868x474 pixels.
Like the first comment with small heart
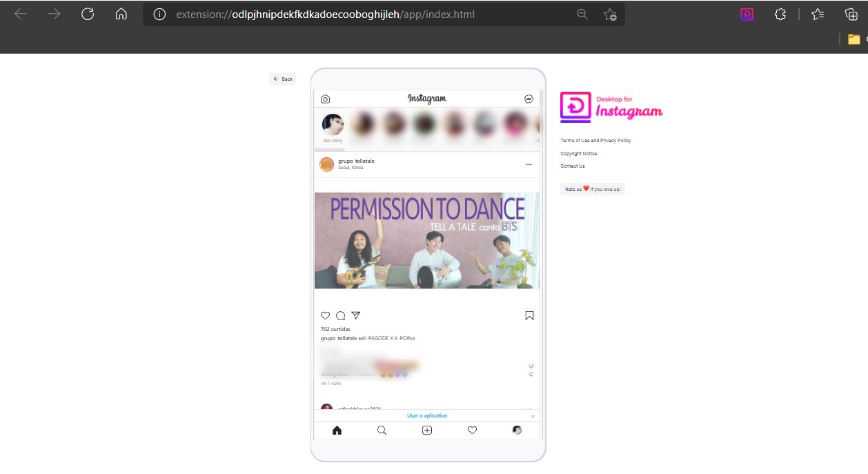531,366
